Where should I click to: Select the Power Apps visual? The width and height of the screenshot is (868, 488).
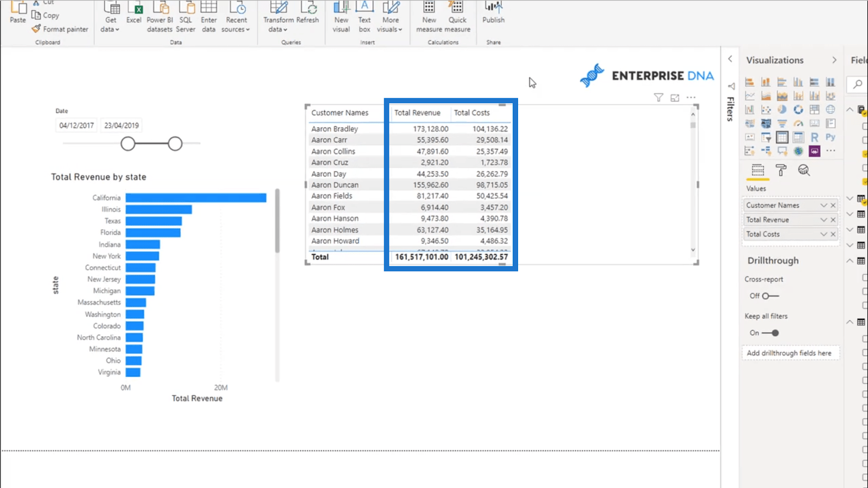coord(814,151)
